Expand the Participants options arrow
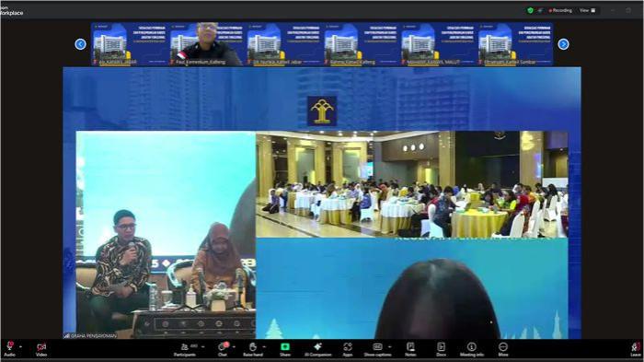Viewport: 644px width, 362px height. pos(203,347)
